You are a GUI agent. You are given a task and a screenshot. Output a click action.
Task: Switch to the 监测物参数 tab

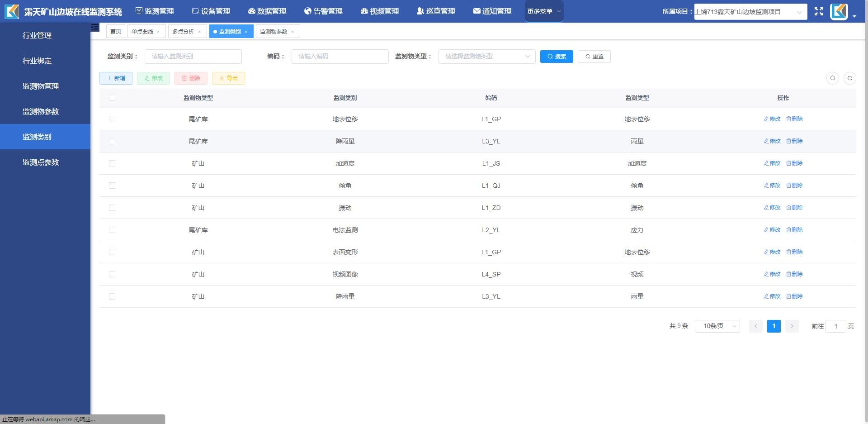[x=274, y=32]
